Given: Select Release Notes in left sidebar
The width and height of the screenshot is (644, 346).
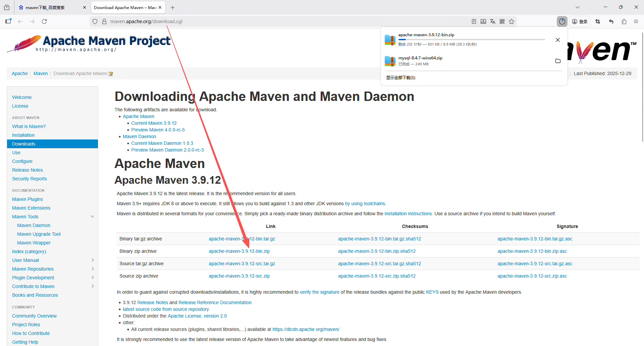Looking at the screenshot, I should point(28,170).
